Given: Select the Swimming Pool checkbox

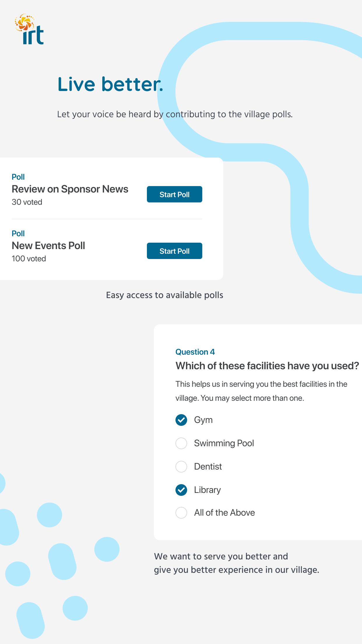Looking at the screenshot, I should [181, 443].
